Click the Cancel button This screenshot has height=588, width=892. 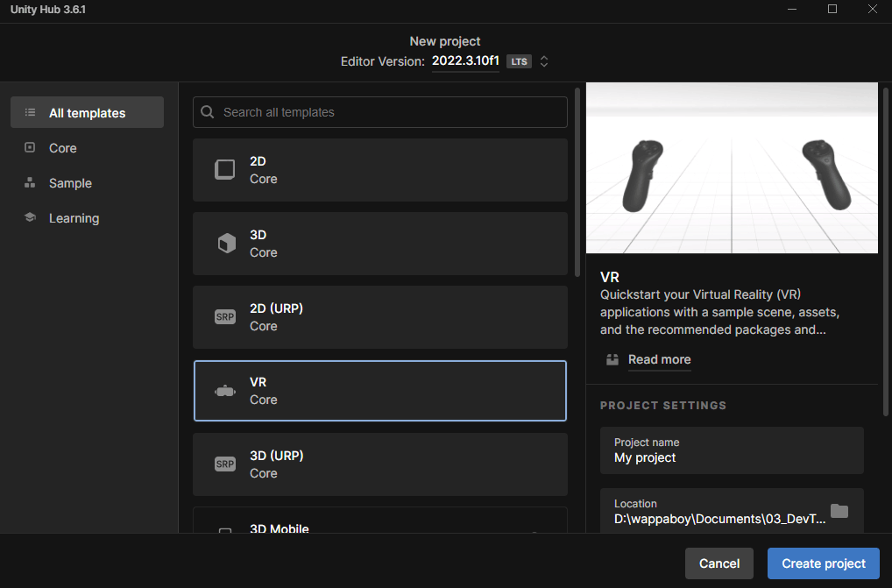point(719,563)
